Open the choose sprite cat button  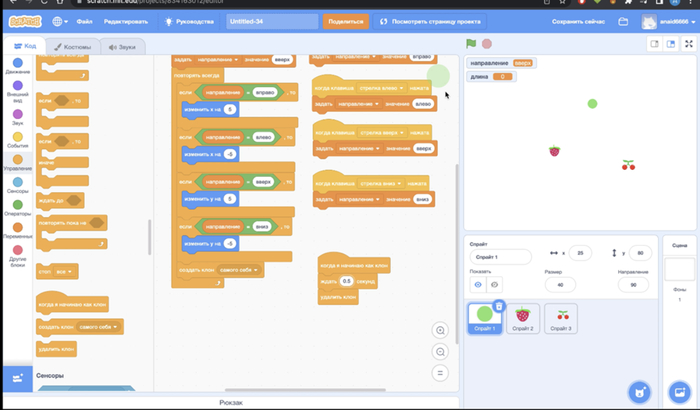638,391
